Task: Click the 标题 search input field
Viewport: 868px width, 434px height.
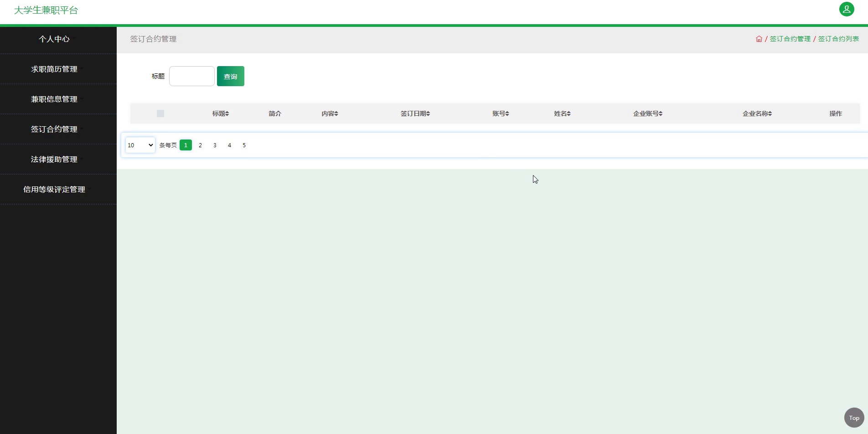Action: coord(191,76)
